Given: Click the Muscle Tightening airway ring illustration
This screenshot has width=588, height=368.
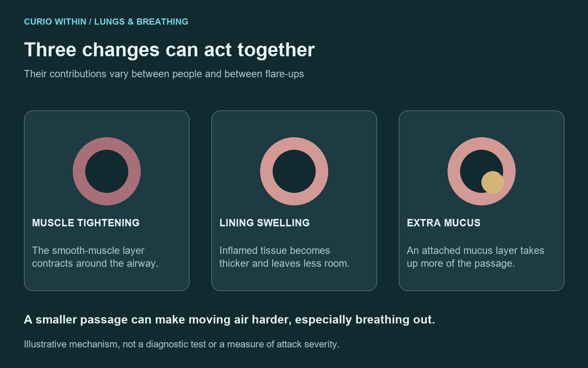Looking at the screenshot, I should [x=107, y=171].
